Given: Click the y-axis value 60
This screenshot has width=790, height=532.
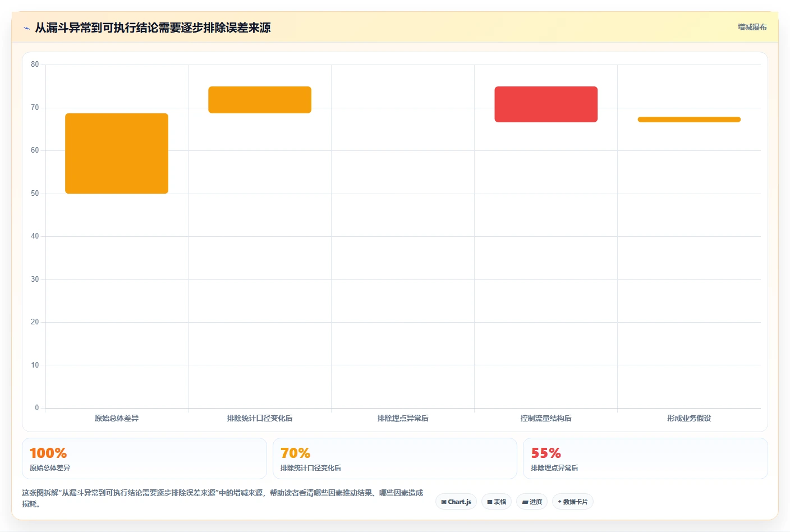Looking at the screenshot, I should (x=35, y=150).
